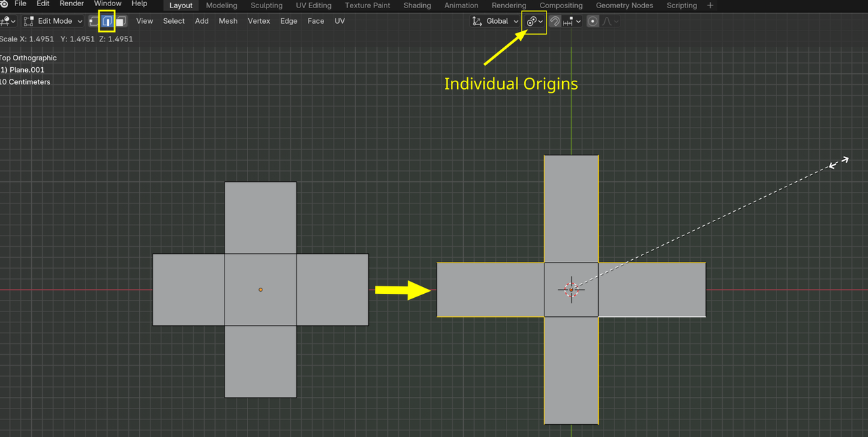Image resolution: width=868 pixels, height=437 pixels.
Task: Switch to the Compositing workspace tab
Action: [561, 5]
